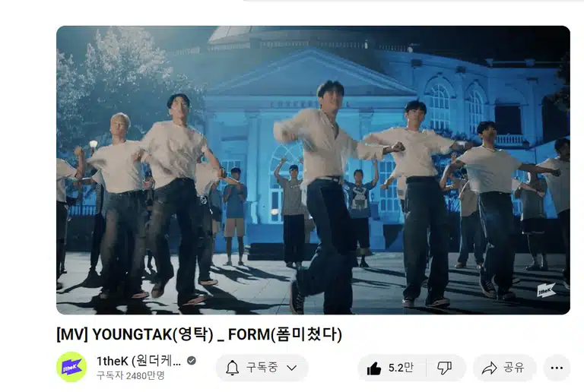Click the 구독자 2480만명 subscriber count
This screenshot has height=392, width=584.
point(130,375)
